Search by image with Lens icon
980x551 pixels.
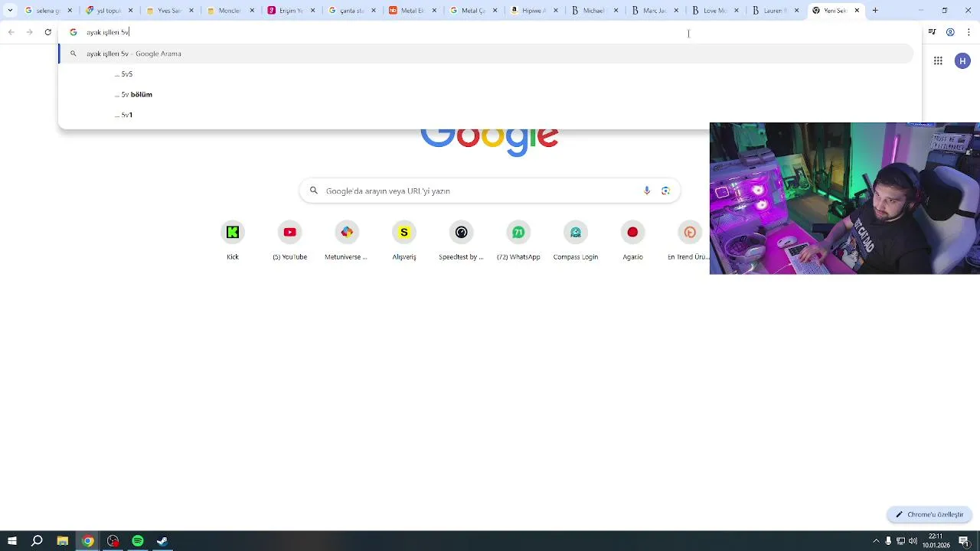click(665, 191)
